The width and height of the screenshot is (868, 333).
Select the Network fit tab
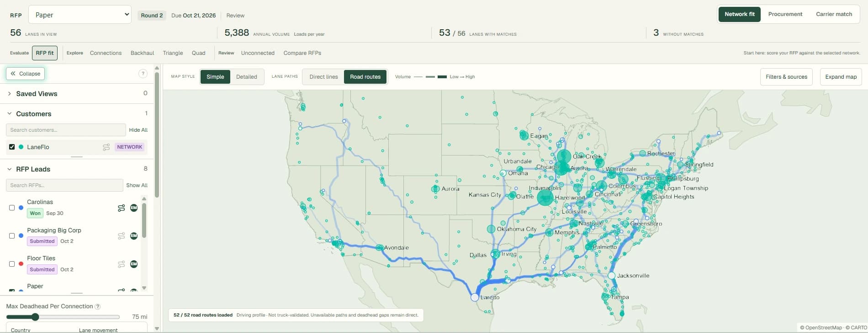point(740,14)
